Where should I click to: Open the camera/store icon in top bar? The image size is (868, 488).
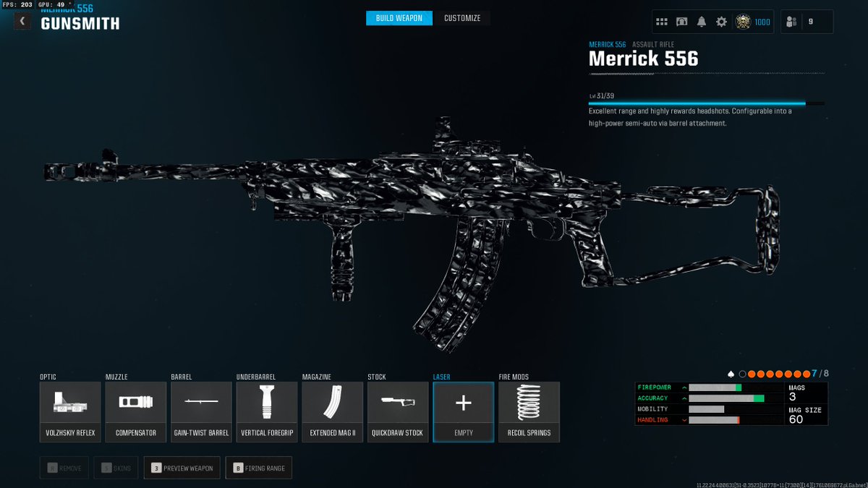click(x=681, y=22)
